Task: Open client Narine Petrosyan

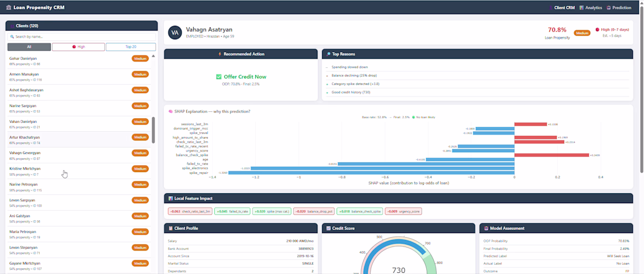Action: pos(79,187)
